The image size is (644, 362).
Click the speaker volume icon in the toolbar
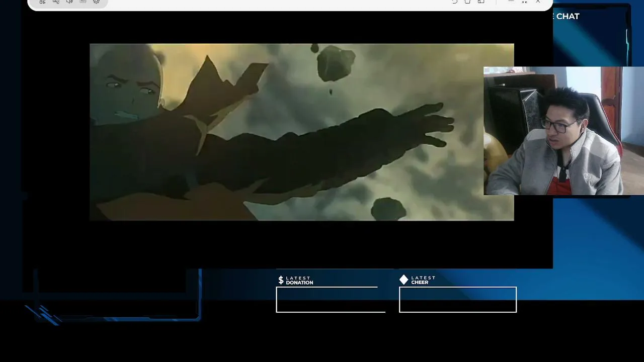pyautogui.click(x=69, y=2)
